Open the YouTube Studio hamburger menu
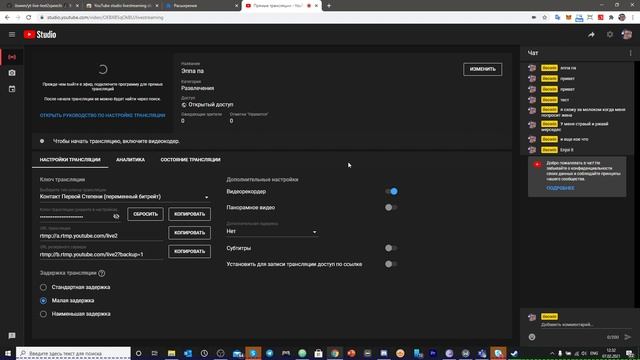Viewport: 640px width, 360px height. pyautogui.click(x=12, y=35)
